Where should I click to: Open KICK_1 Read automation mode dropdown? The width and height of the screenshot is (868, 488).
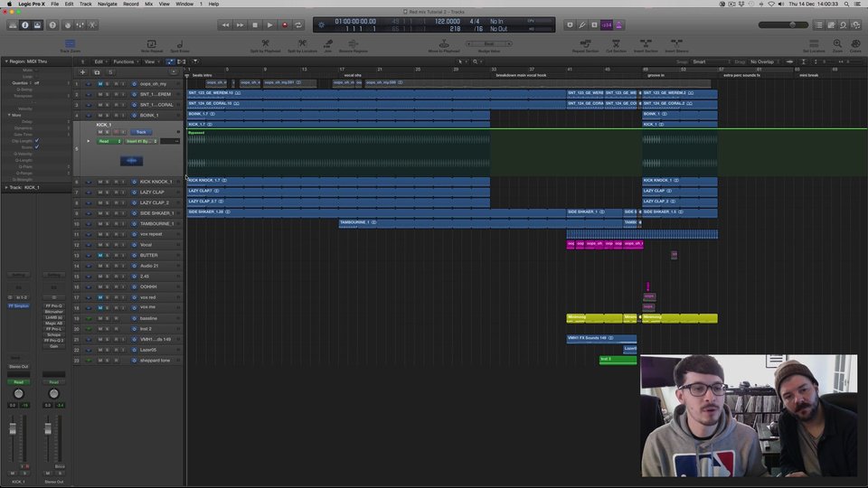point(109,141)
